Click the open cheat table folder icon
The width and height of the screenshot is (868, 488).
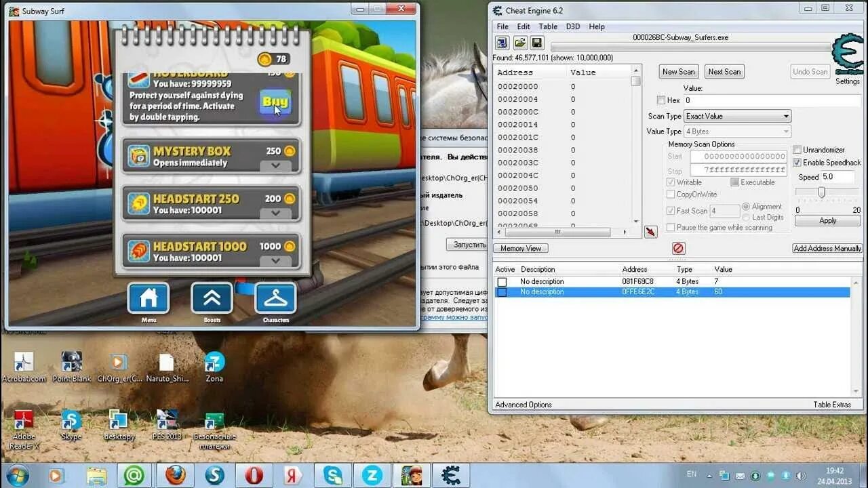click(519, 43)
